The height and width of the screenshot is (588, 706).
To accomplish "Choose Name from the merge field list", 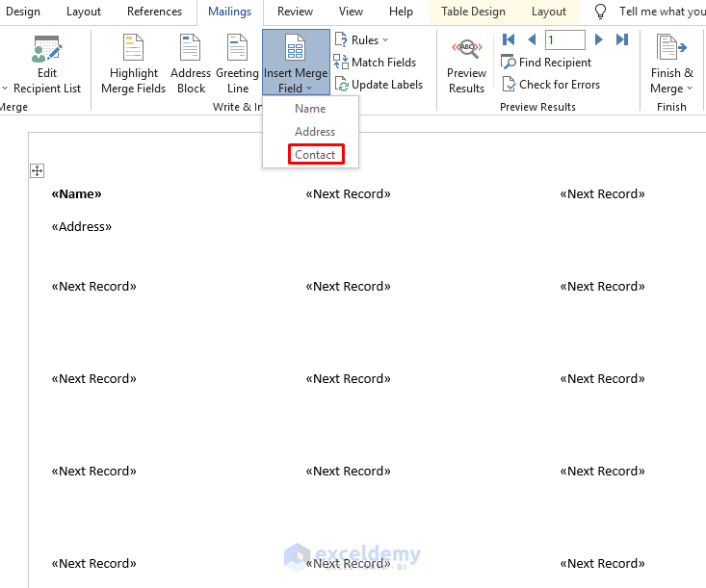I will (x=310, y=109).
